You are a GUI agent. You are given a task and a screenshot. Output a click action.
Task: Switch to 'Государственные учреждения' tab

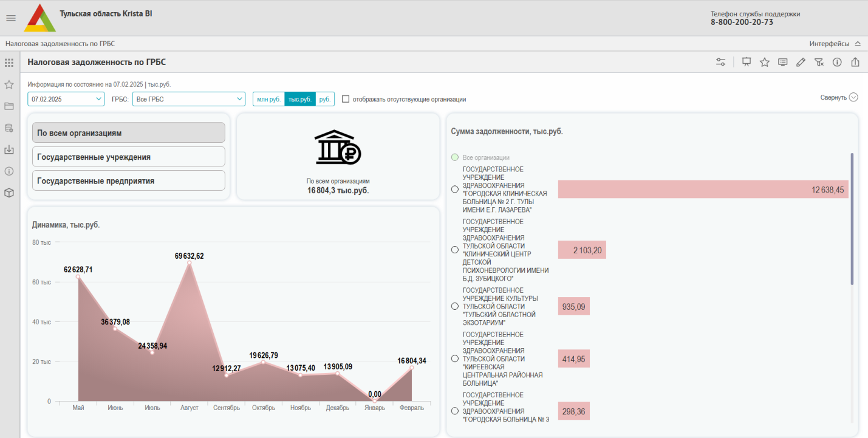coord(128,157)
